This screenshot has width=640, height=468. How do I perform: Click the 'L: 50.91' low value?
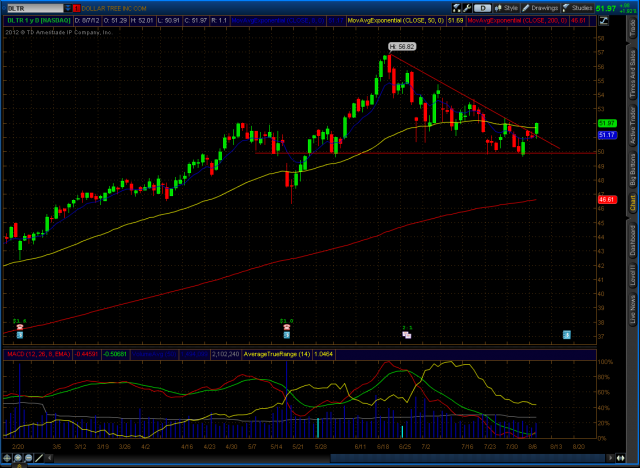169,20
